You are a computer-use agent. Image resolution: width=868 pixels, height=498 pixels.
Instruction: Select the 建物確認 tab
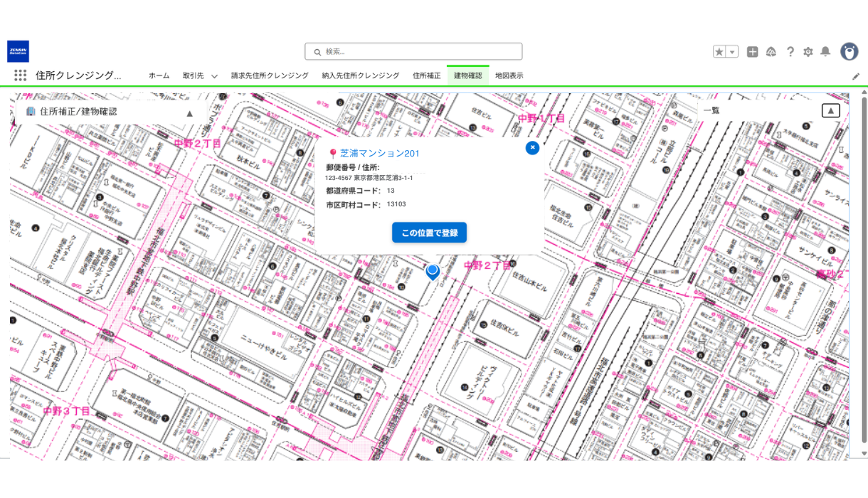[x=467, y=75]
